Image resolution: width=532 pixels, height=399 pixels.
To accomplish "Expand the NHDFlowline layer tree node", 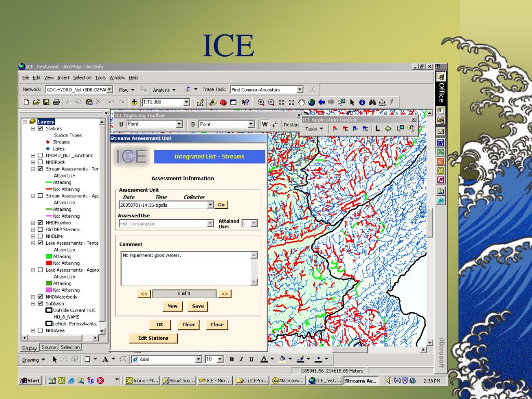I will tap(33, 223).
